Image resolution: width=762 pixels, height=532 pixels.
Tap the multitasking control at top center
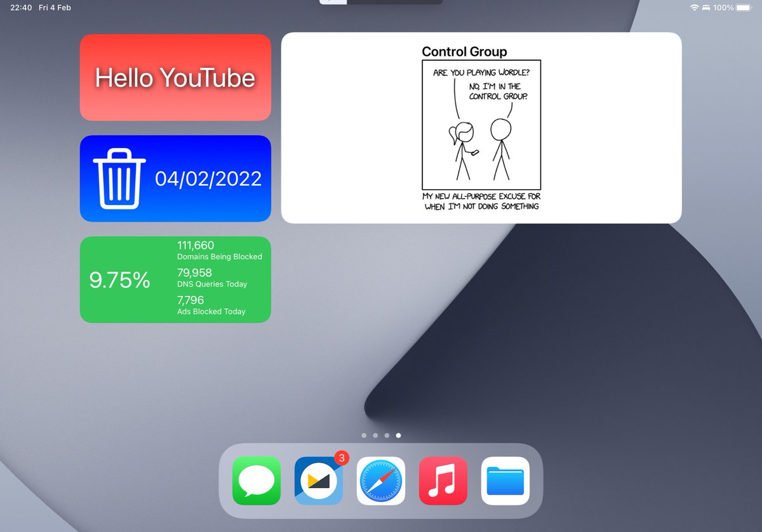tap(381, 2)
